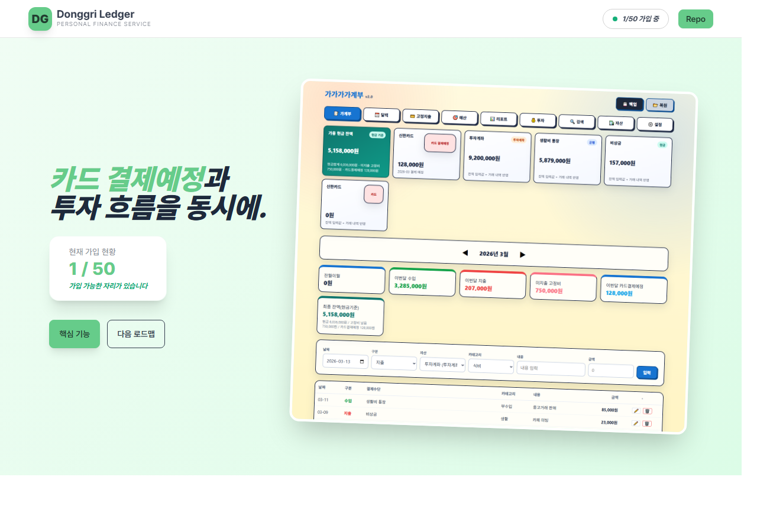
Task: Click the previous month arrow
Action: 465,253
